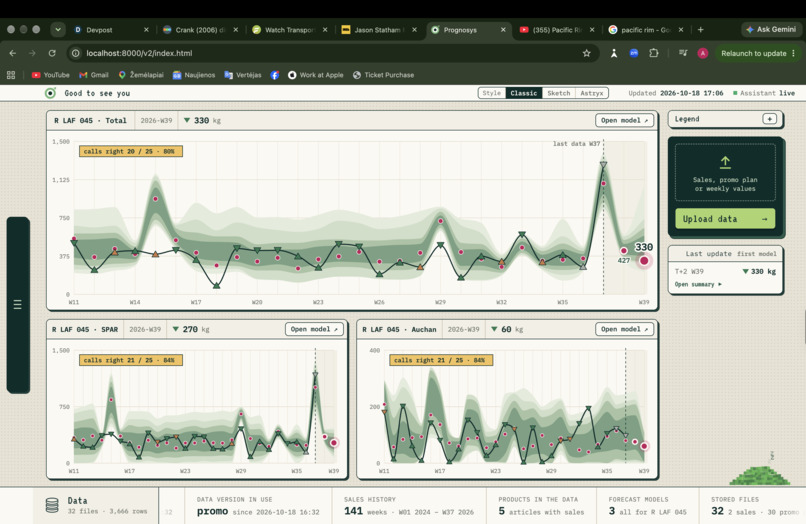
Task: Open model for R LAF 045 Total
Action: tap(624, 120)
